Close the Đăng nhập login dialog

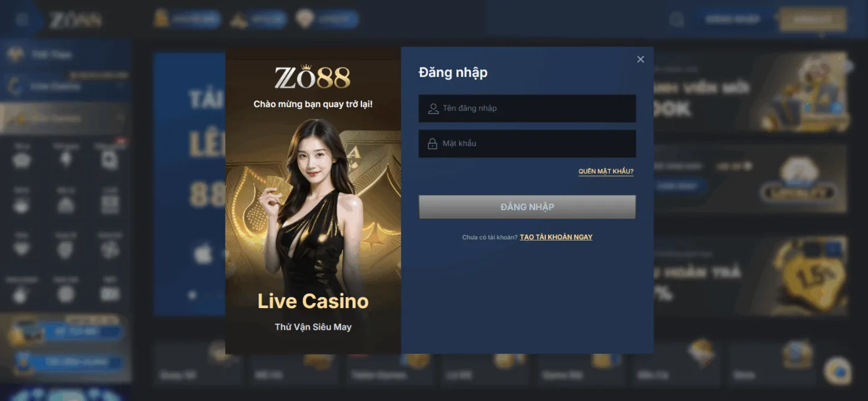pyautogui.click(x=640, y=59)
